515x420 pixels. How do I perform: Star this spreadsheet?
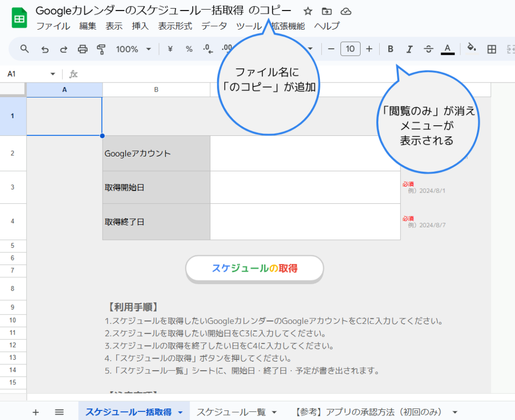(308, 12)
